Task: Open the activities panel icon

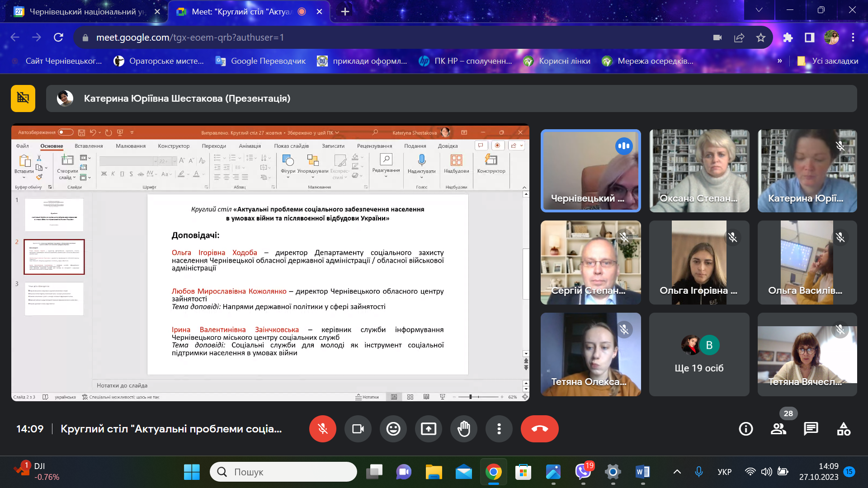Action: point(843,428)
